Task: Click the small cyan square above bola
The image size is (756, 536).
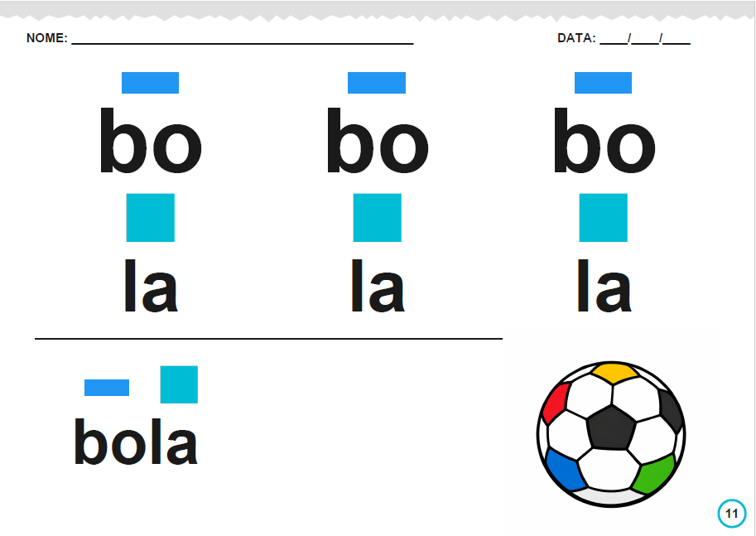Action: [179, 384]
